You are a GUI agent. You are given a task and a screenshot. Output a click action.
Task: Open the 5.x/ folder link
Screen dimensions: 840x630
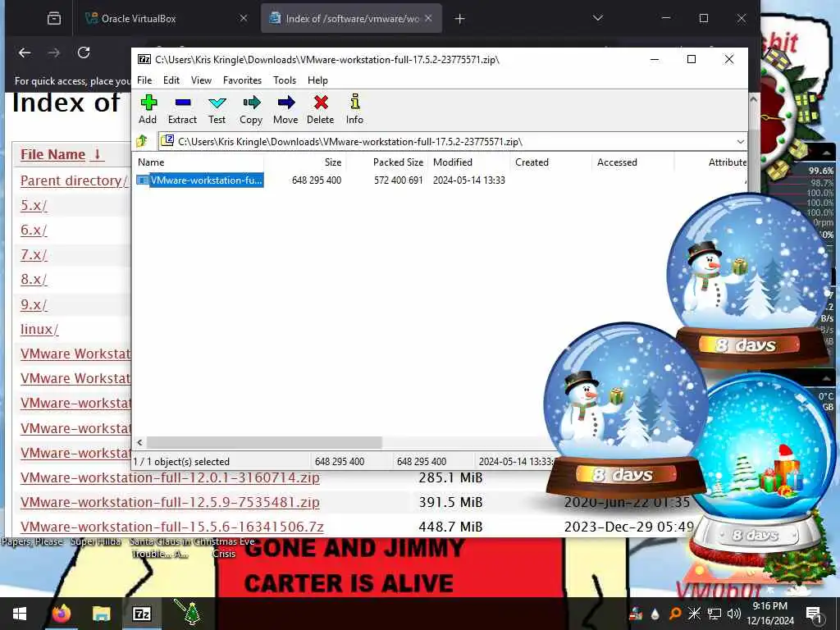(34, 205)
